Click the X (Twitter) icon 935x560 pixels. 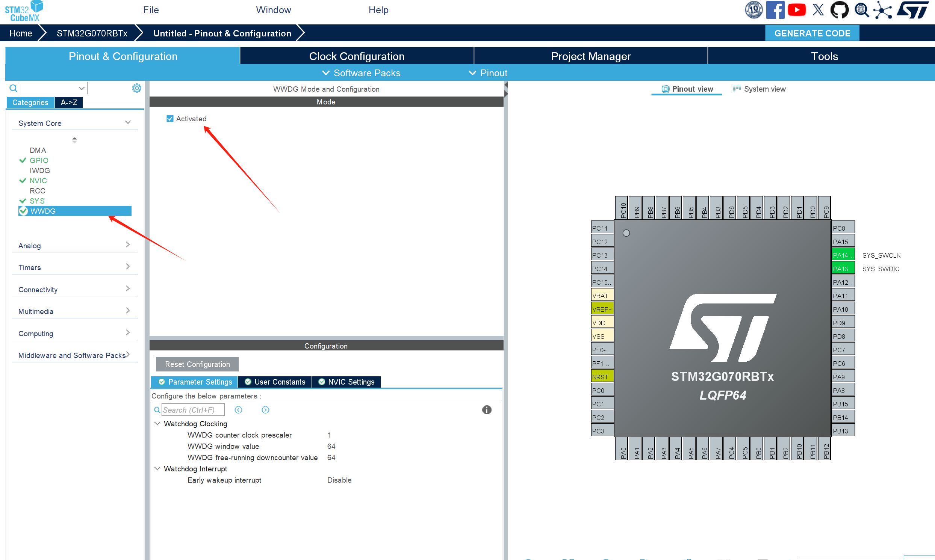[x=818, y=10]
